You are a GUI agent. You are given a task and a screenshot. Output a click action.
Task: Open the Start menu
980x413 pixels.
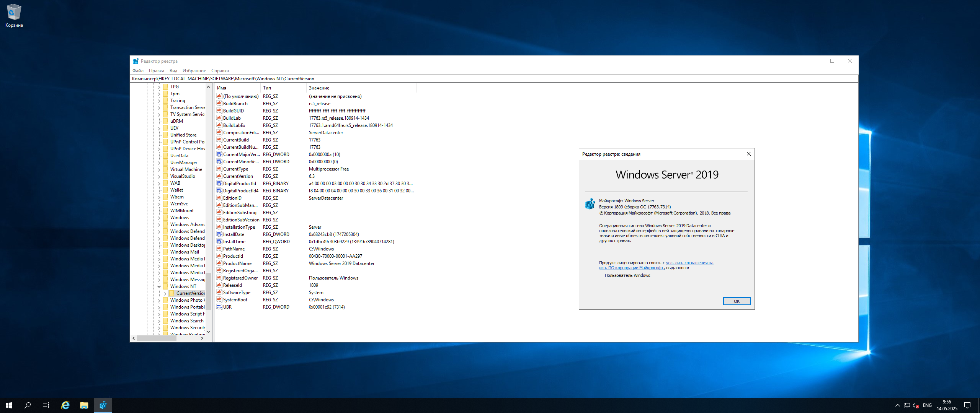click(x=9, y=405)
